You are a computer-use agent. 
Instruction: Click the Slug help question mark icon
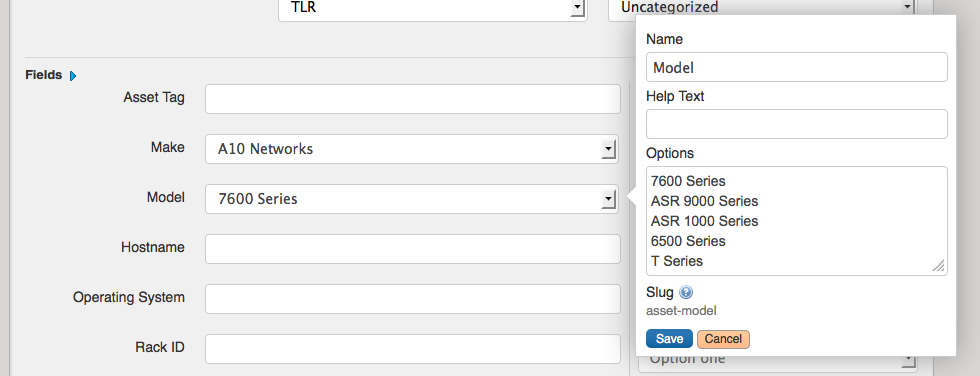coord(686,292)
